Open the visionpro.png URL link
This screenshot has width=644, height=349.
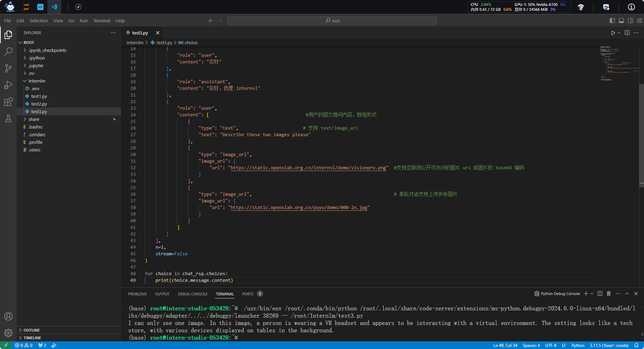308,168
